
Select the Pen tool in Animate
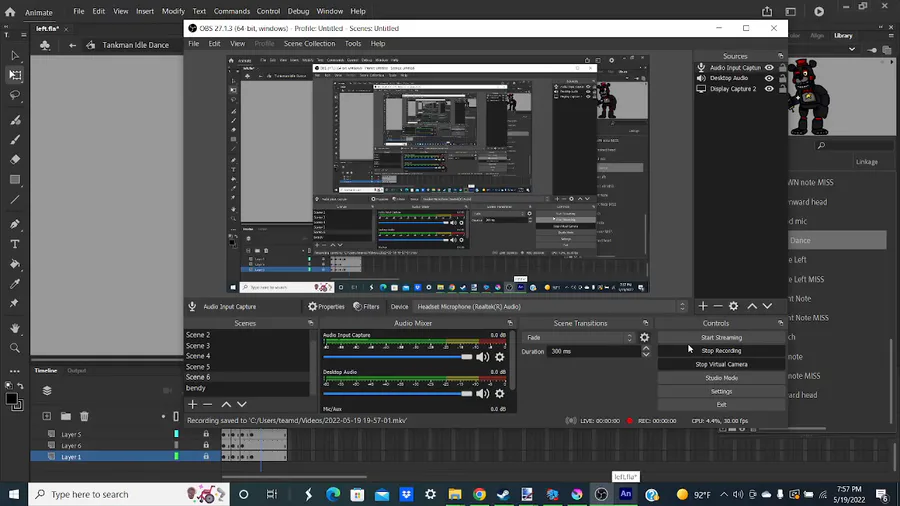[15, 224]
